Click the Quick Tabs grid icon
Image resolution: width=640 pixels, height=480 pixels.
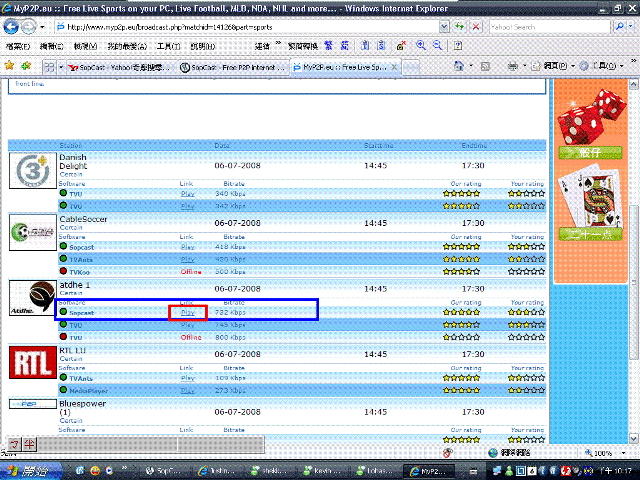(50, 66)
